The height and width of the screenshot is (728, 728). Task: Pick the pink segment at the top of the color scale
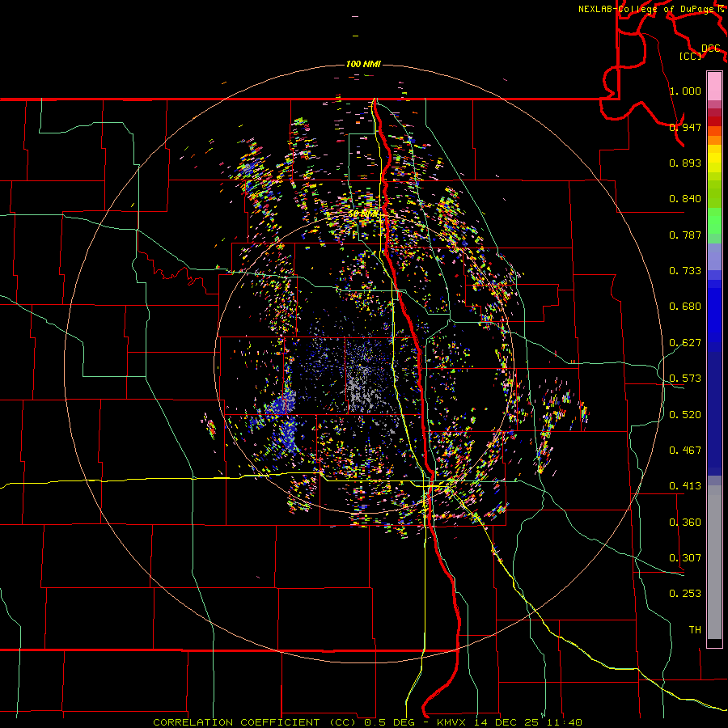[x=714, y=86]
